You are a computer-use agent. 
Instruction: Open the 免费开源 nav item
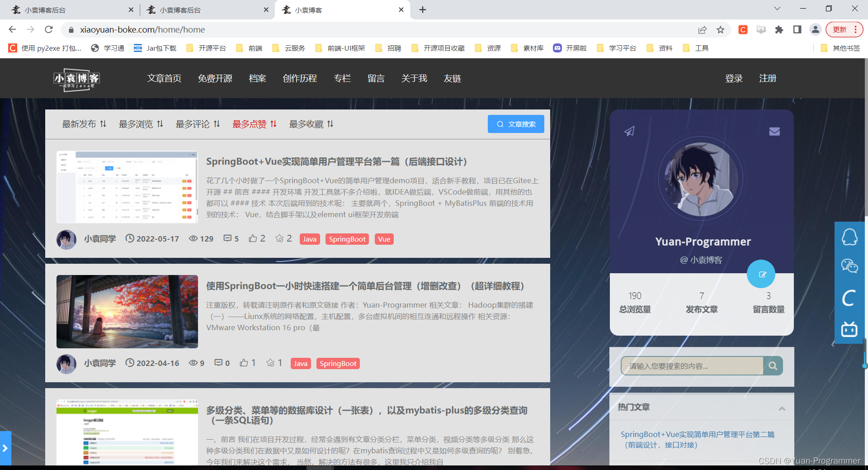(x=215, y=78)
